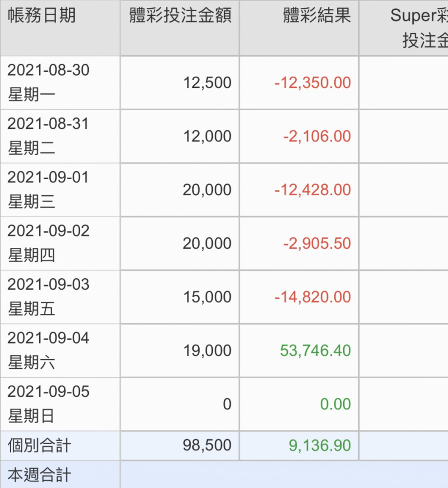This screenshot has height=488, width=448.
Task: Click the 體彩結果 column header
Action: click(x=317, y=16)
